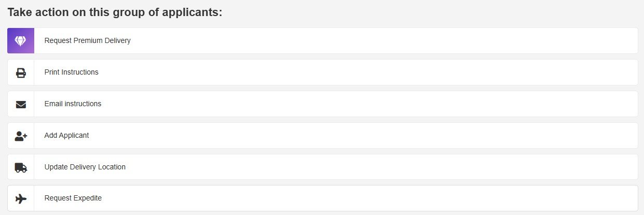The height and width of the screenshot is (215, 644).
Task: Click the envelope email icon
Action: tap(21, 104)
